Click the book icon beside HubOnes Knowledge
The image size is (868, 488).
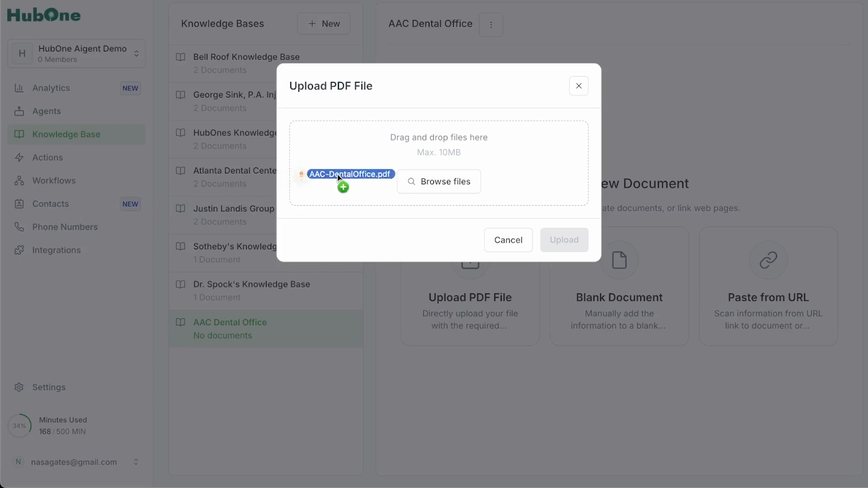click(x=181, y=132)
